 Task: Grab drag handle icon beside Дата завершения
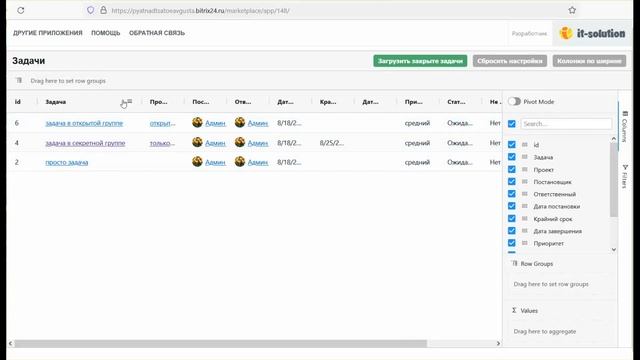coord(524,231)
